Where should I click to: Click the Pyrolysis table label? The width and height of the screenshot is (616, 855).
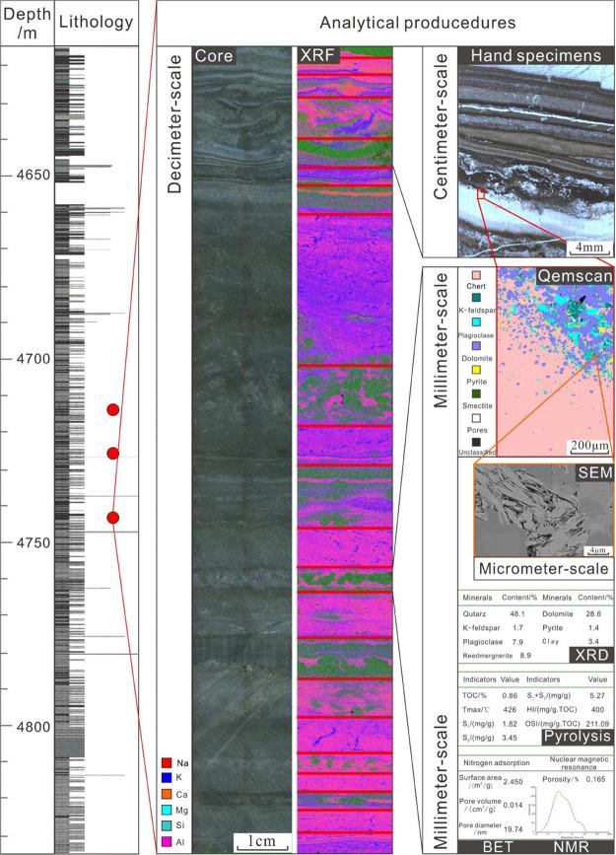571,736
